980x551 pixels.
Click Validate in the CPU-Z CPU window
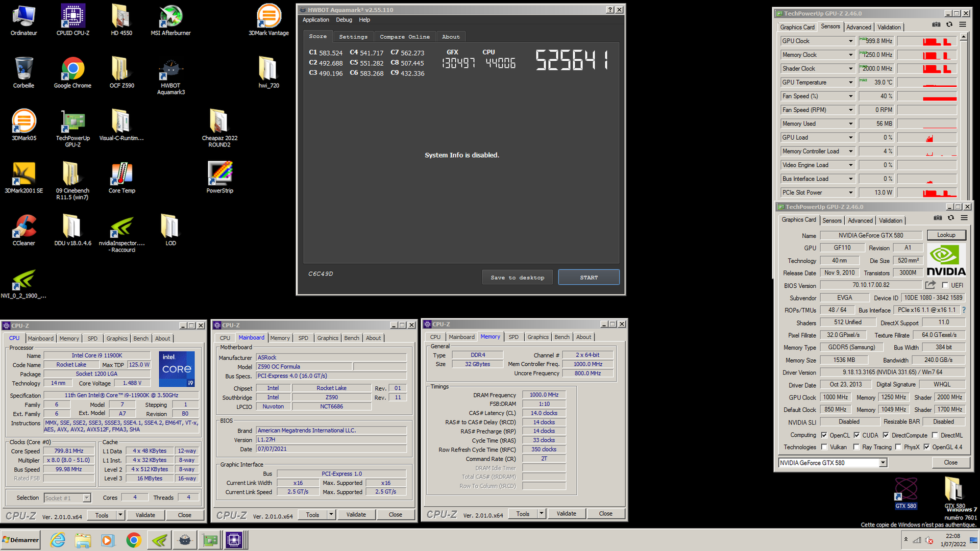pyautogui.click(x=145, y=515)
